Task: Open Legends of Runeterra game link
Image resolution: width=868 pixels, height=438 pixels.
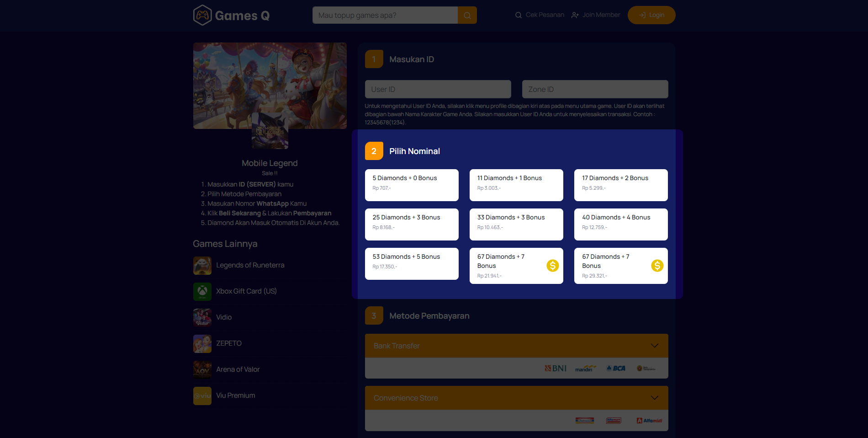Action: click(x=250, y=265)
